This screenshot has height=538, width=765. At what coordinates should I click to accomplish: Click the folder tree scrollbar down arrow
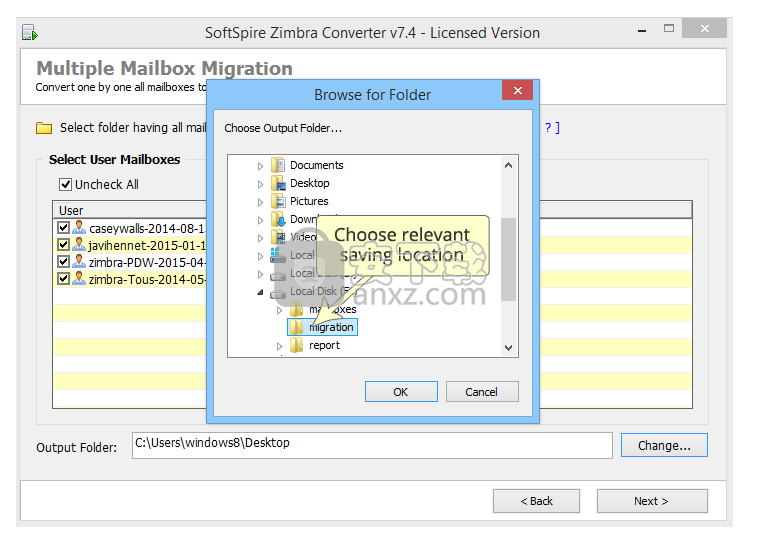click(x=508, y=347)
